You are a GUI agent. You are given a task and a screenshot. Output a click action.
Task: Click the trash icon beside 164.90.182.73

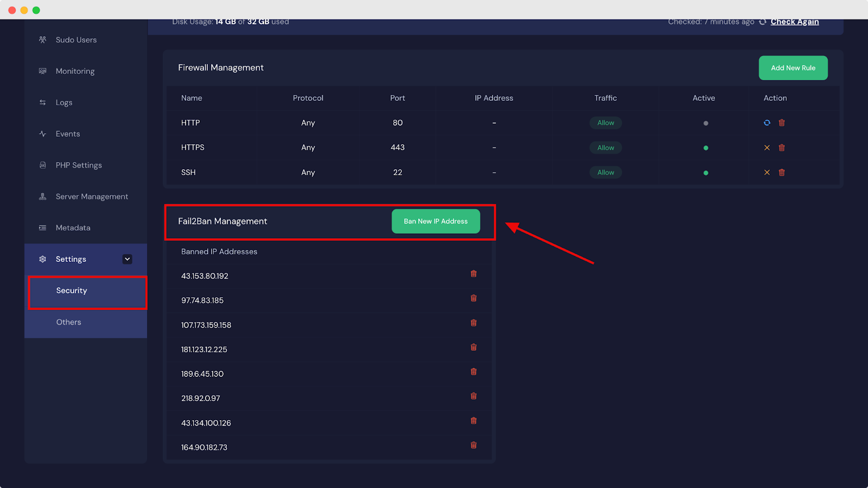coord(473,445)
